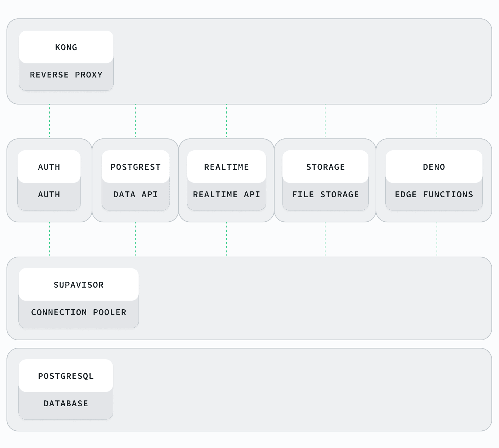Click the POSTGRESQL service title

click(x=66, y=376)
